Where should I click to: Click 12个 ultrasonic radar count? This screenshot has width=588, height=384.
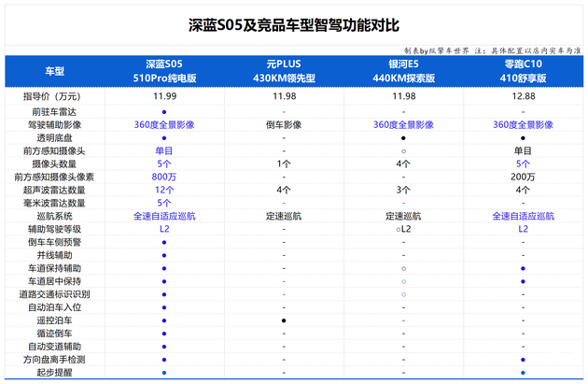(164, 190)
